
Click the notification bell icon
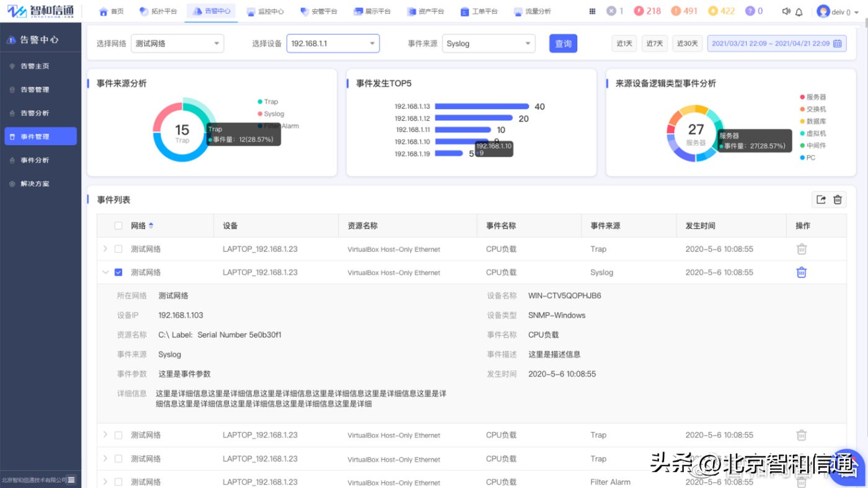800,10
